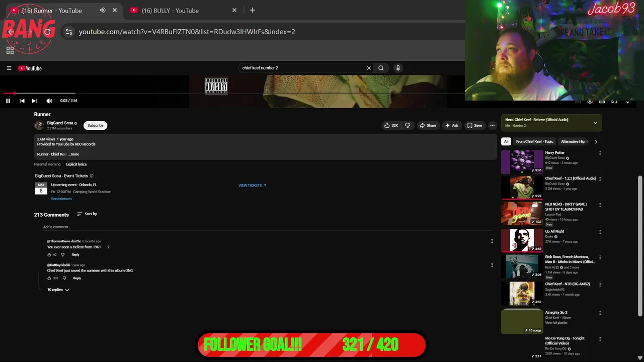The image size is (644, 362).
Task: Go to the previous track in the player
Action: [x=22, y=101]
